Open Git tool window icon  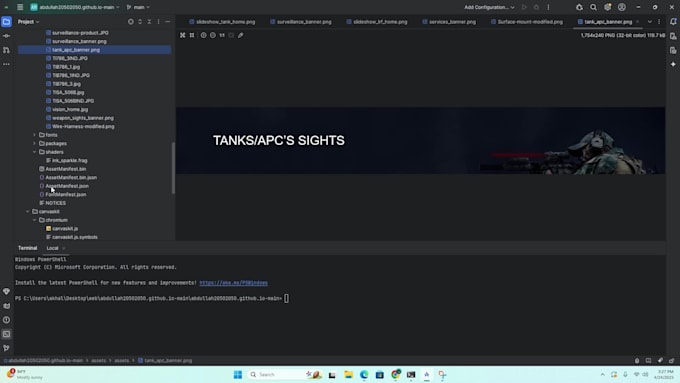(7, 348)
